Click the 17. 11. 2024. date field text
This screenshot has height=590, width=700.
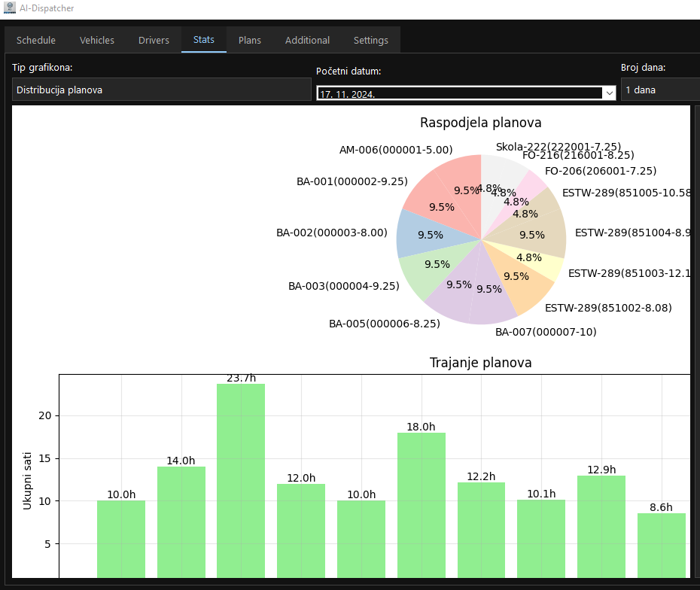point(348,94)
